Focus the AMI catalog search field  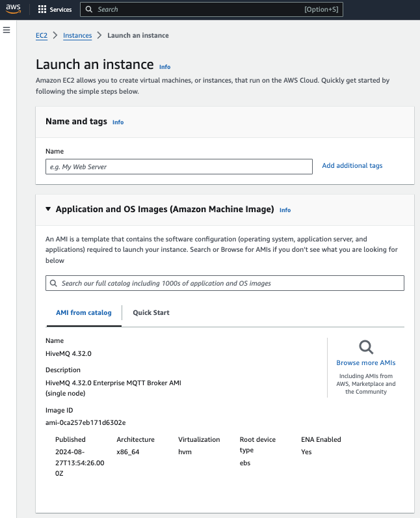(225, 283)
